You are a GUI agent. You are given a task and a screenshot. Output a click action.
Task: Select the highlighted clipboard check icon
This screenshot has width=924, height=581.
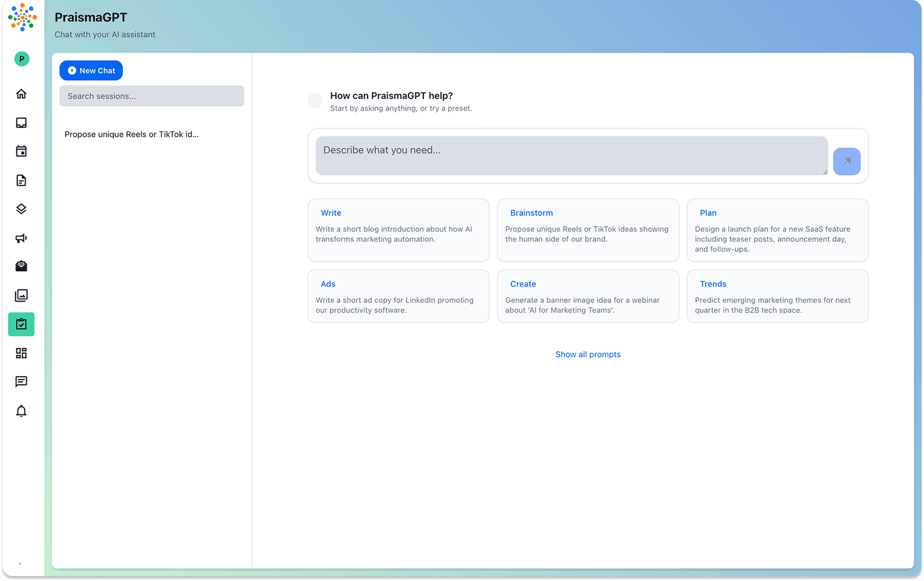21,324
